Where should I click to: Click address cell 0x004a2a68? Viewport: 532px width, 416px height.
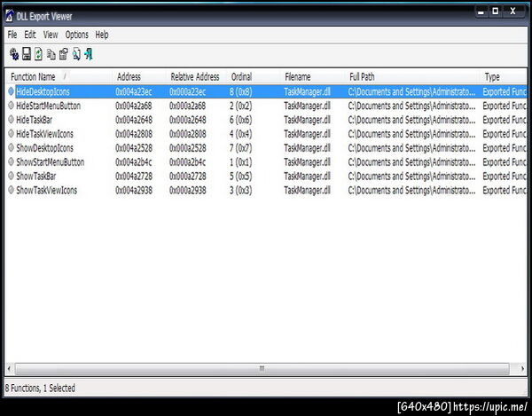[133, 106]
